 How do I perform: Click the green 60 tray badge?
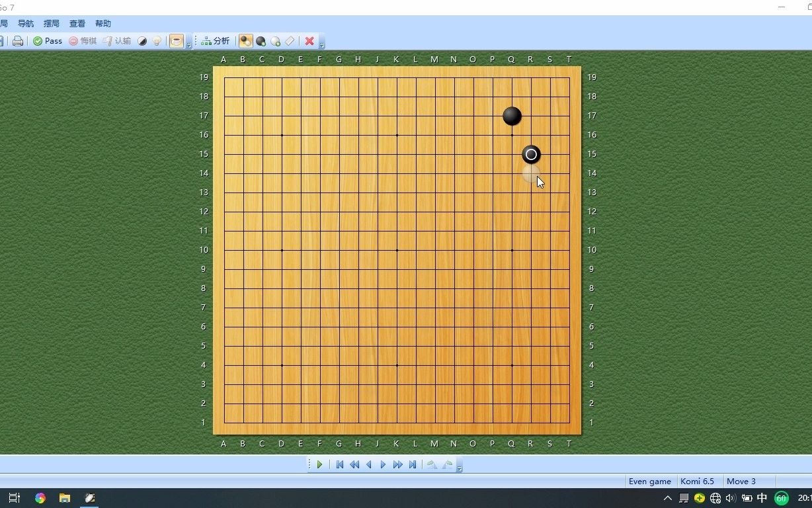781,498
